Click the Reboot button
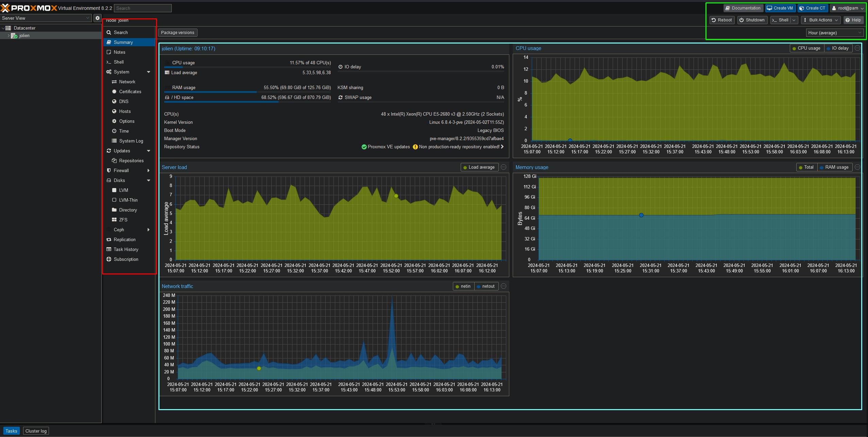Viewport: 868px width, 437px height. pyautogui.click(x=722, y=20)
